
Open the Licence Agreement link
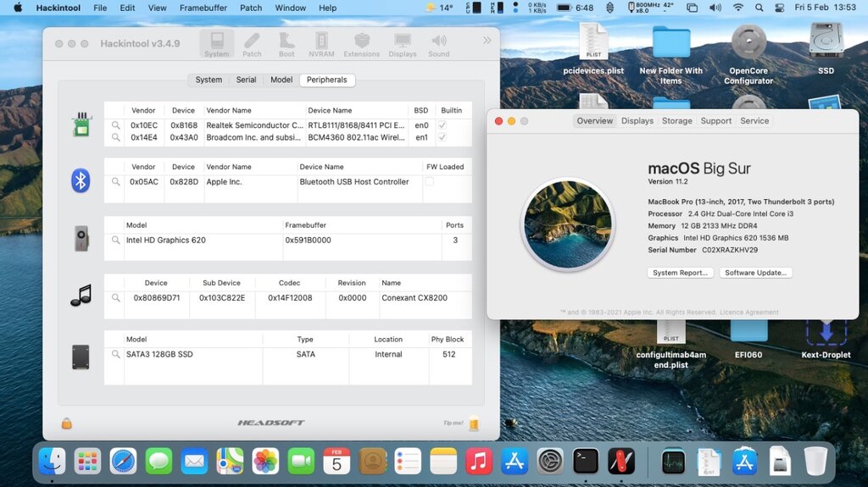click(749, 313)
